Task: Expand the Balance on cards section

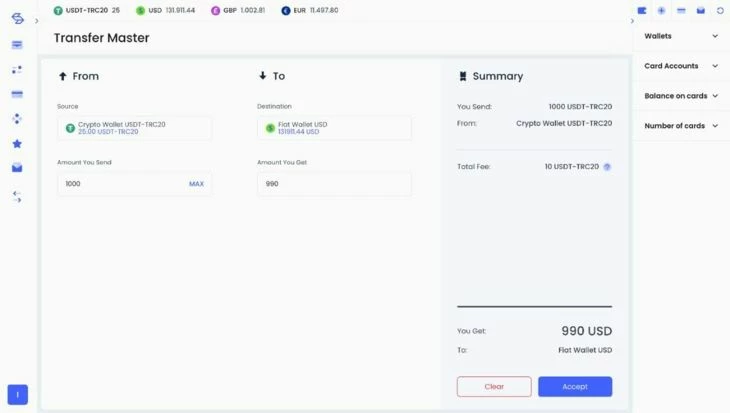Action: pos(681,95)
